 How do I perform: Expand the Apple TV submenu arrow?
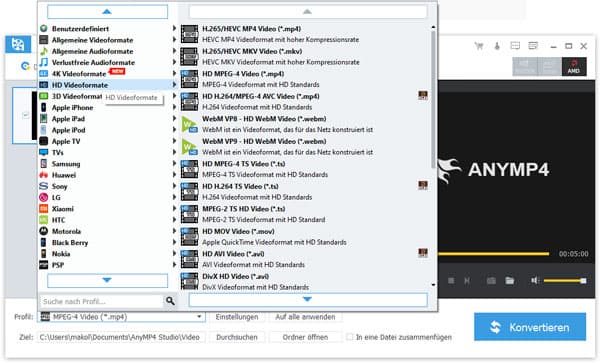(x=174, y=141)
